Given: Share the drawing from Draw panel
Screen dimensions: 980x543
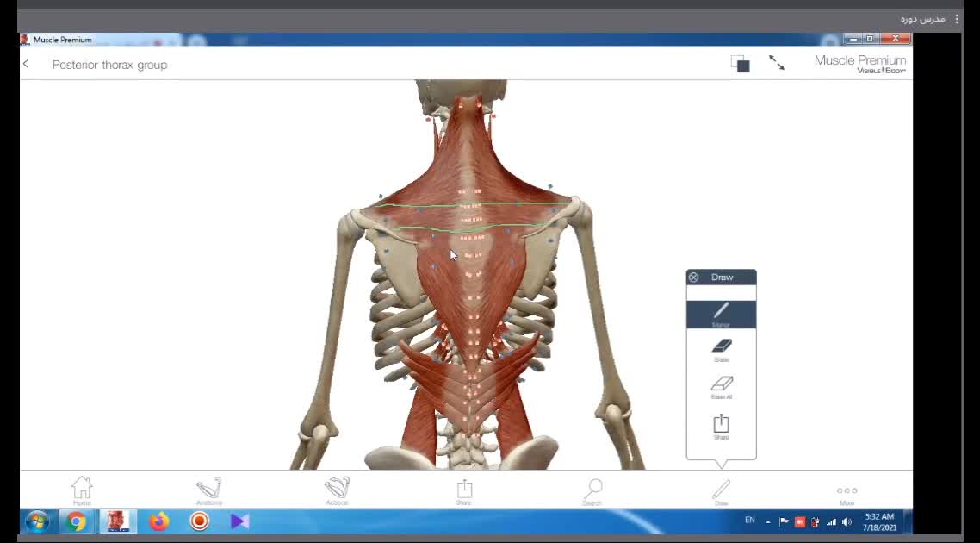Looking at the screenshot, I should coord(722,427).
